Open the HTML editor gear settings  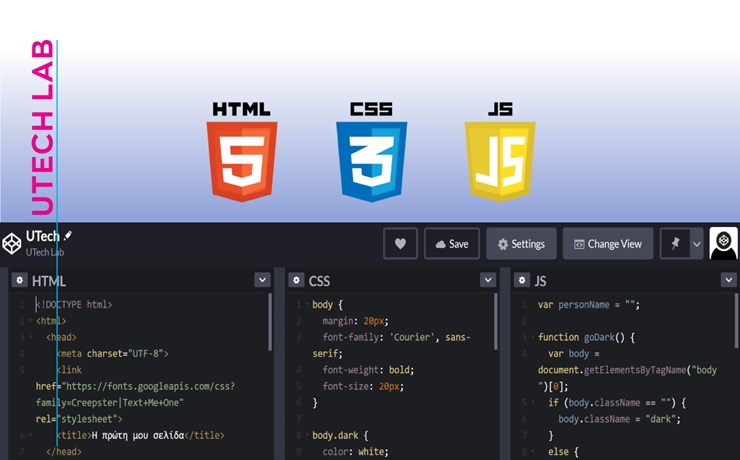(19, 280)
